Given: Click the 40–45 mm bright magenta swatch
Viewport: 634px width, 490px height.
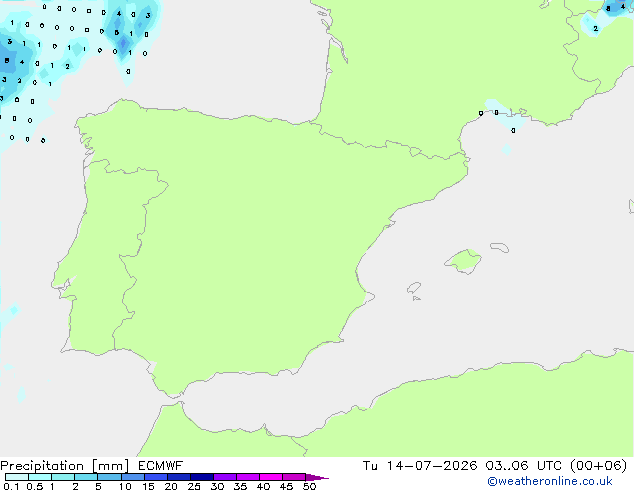Looking at the screenshot, I should pyautogui.click(x=271, y=477).
